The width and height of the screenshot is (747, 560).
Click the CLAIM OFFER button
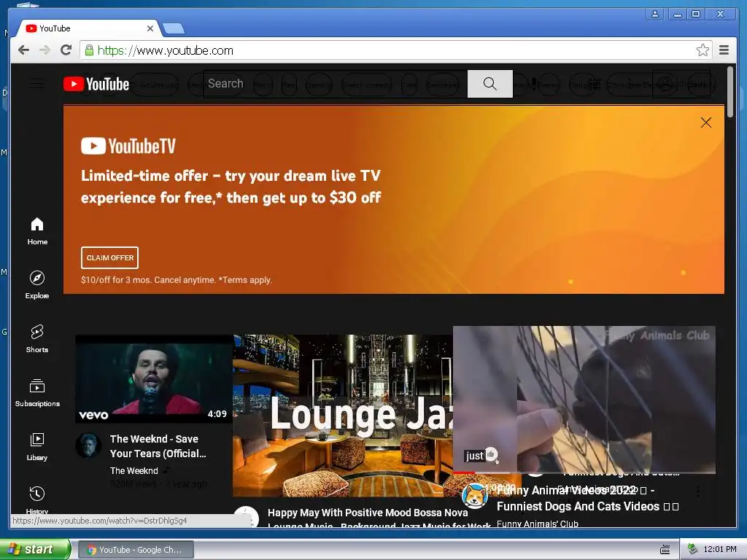pos(109,257)
